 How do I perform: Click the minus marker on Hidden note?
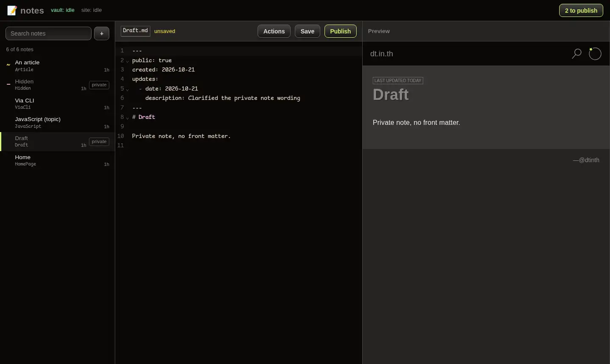point(8,84)
